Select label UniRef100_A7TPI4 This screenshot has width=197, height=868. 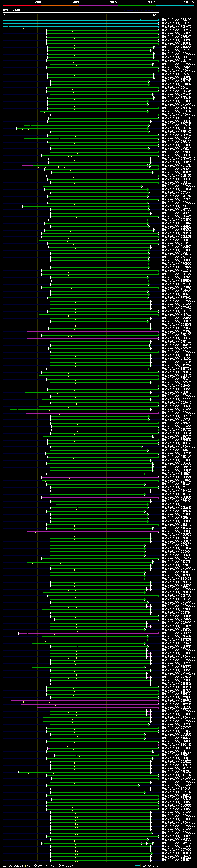tap(177, 243)
